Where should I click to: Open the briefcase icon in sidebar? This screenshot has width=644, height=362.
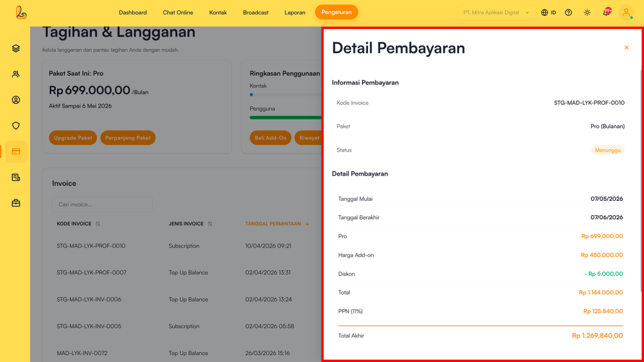click(x=16, y=203)
